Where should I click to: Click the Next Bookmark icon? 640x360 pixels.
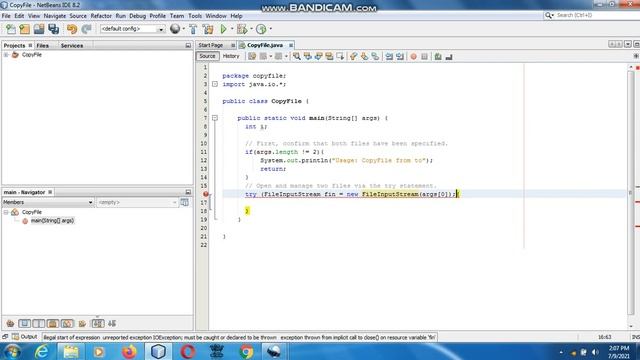click(364, 56)
